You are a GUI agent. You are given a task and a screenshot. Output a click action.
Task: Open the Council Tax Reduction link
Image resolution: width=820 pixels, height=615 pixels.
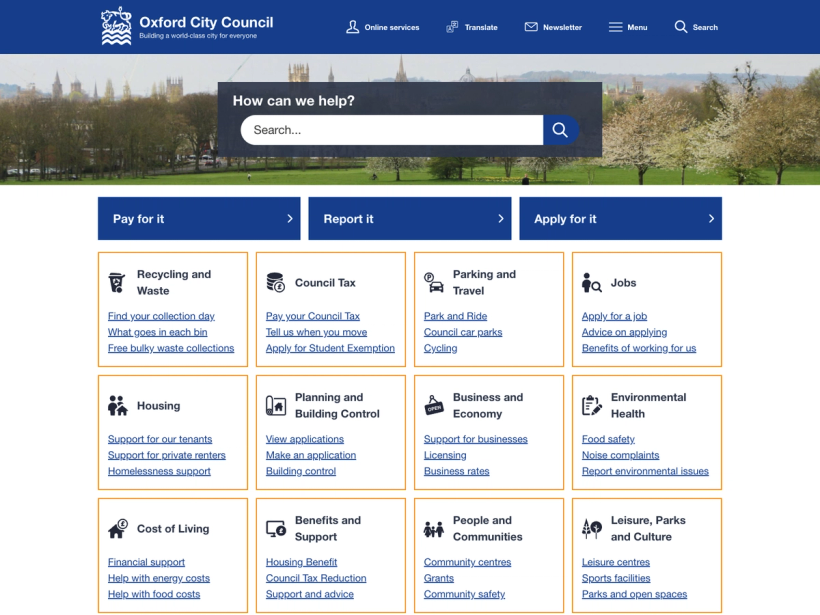point(316,578)
